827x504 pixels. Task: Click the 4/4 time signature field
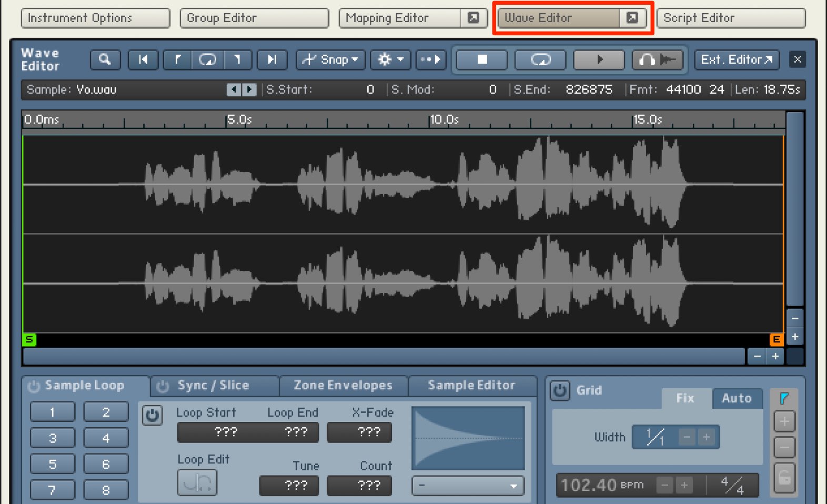[733, 485]
